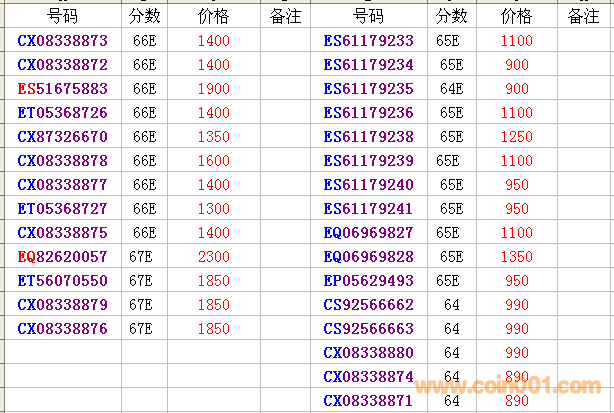The image size is (614, 413).
Task: Select the price cell showing 1900
Action: click(x=213, y=88)
